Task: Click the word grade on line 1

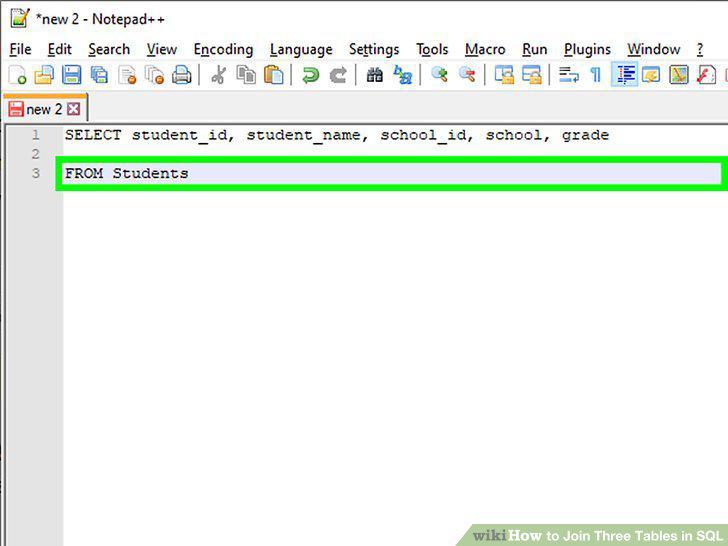Action: (585, 135)
